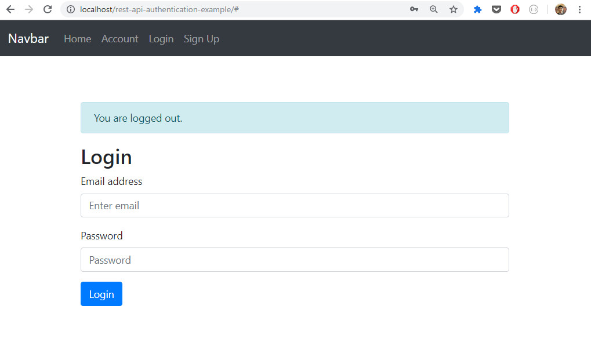Open site information via the info icon
Image resolution: width=591 pixels, height=364 pixels.
click(x=70, y=9)
